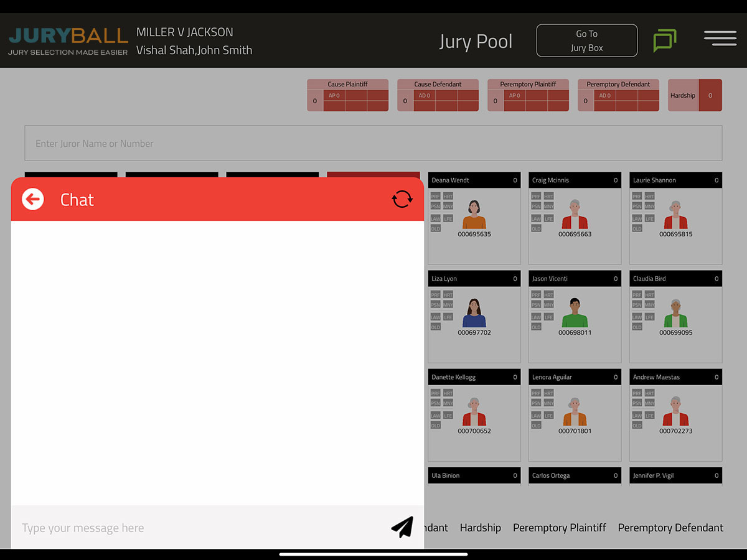
Task: Toggle OLD tag on Laurie Shannon card
Action: click(x=637, y=228)
